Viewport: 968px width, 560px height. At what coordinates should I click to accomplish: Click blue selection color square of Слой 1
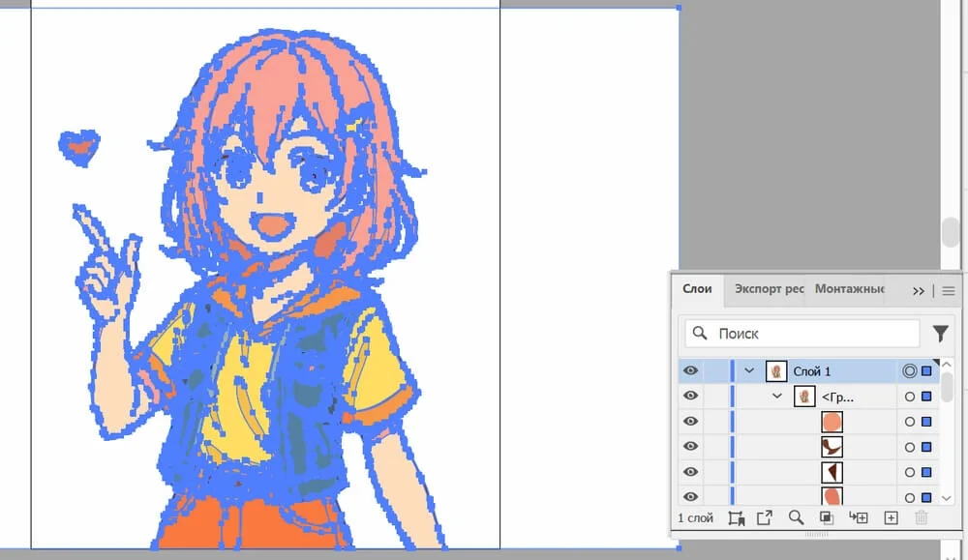click(x=926, y=370)
